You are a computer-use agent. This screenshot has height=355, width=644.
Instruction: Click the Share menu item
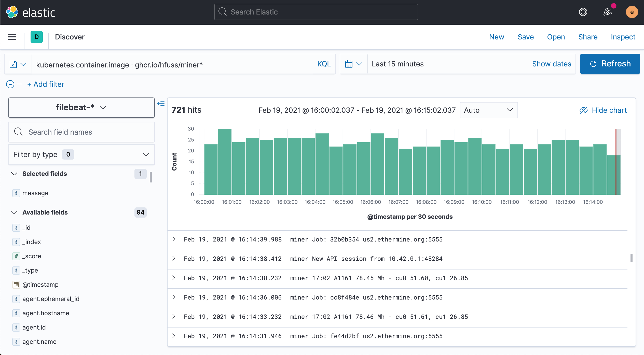tap(587, 37)
